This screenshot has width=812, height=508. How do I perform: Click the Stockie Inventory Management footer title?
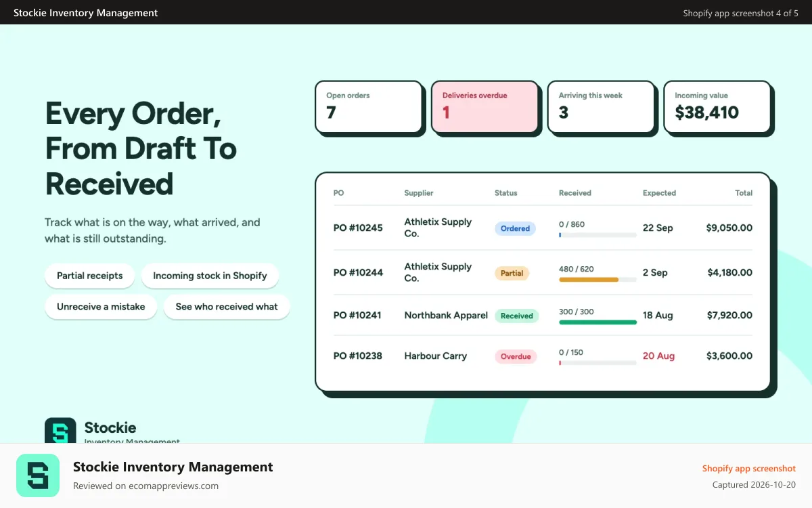click(173, 467)
